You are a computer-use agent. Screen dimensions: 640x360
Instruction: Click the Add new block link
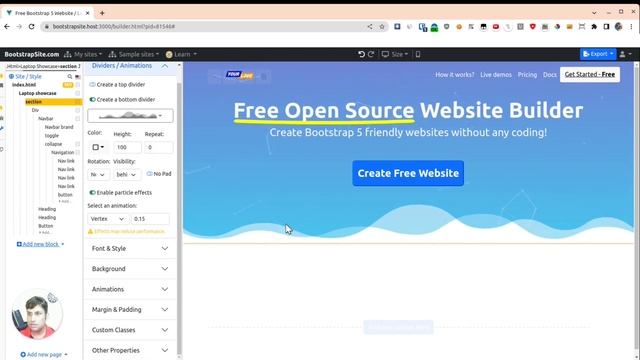(40, 244)
